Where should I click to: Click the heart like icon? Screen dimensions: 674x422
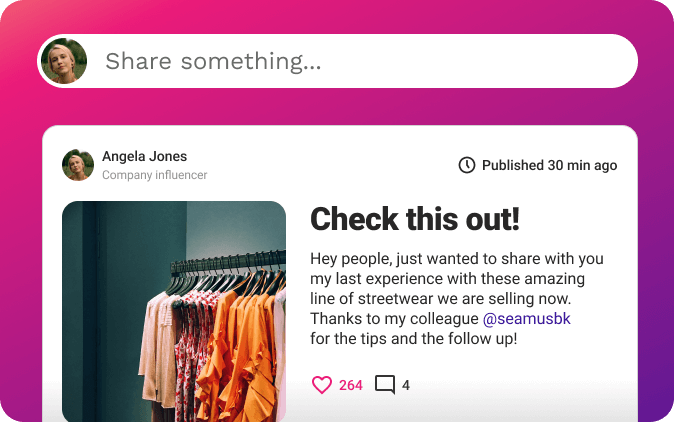(321, 385)
